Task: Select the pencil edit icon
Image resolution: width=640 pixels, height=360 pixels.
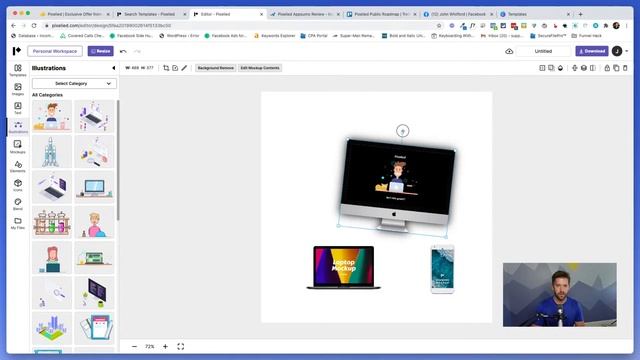Action: click(184, 68)
